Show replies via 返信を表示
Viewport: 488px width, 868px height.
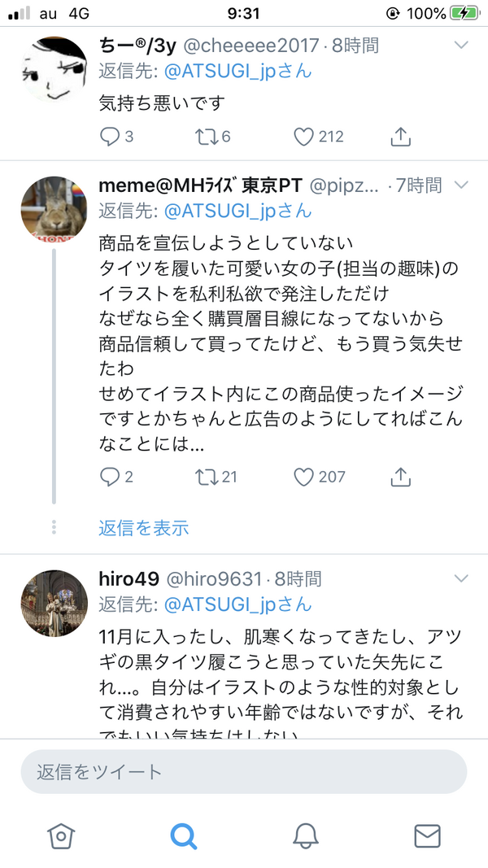(144, 528)
